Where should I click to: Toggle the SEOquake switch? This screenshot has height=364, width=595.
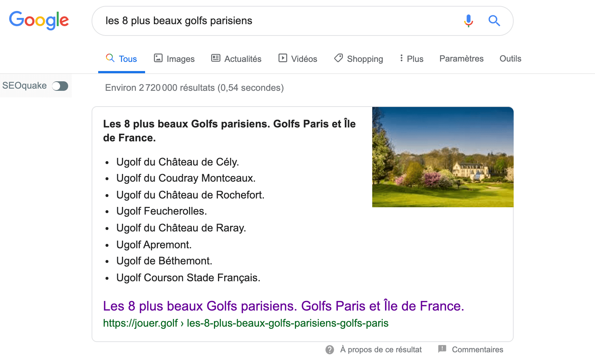tap(60, 86)
